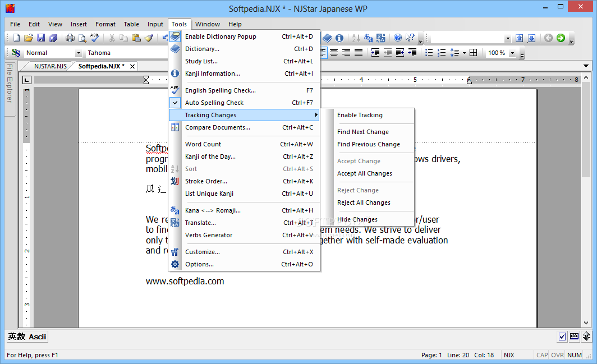Justify text with the toolbar icon
Image resolution: width=597 pixels, height=364 pixels.
359,53
